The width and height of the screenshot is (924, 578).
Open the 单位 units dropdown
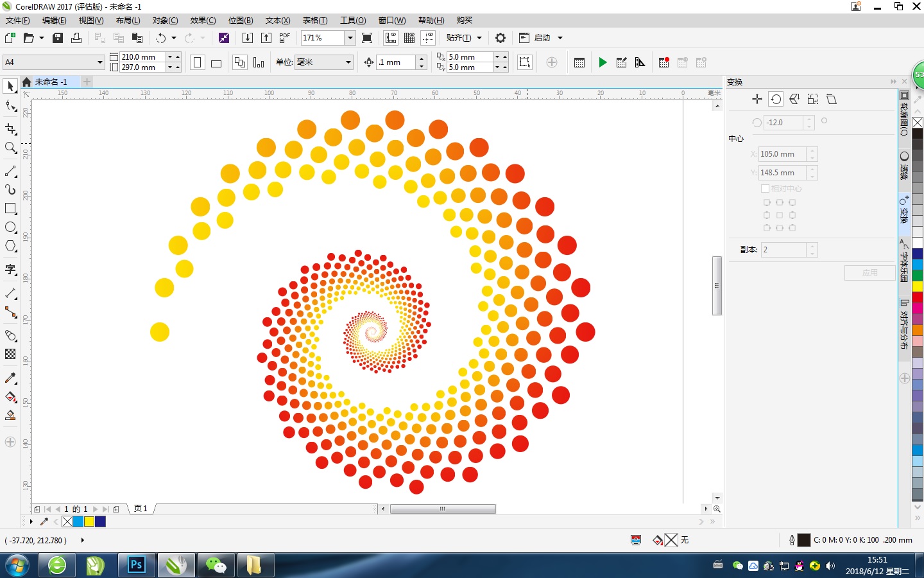(348, 62)
